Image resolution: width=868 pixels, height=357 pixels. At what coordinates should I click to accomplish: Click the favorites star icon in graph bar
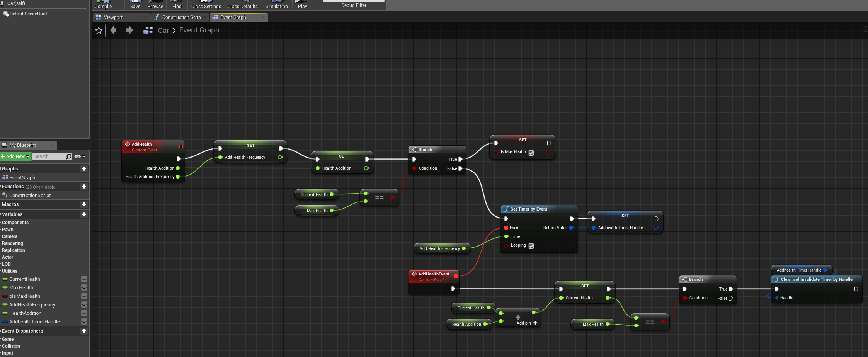coord(99,31)
